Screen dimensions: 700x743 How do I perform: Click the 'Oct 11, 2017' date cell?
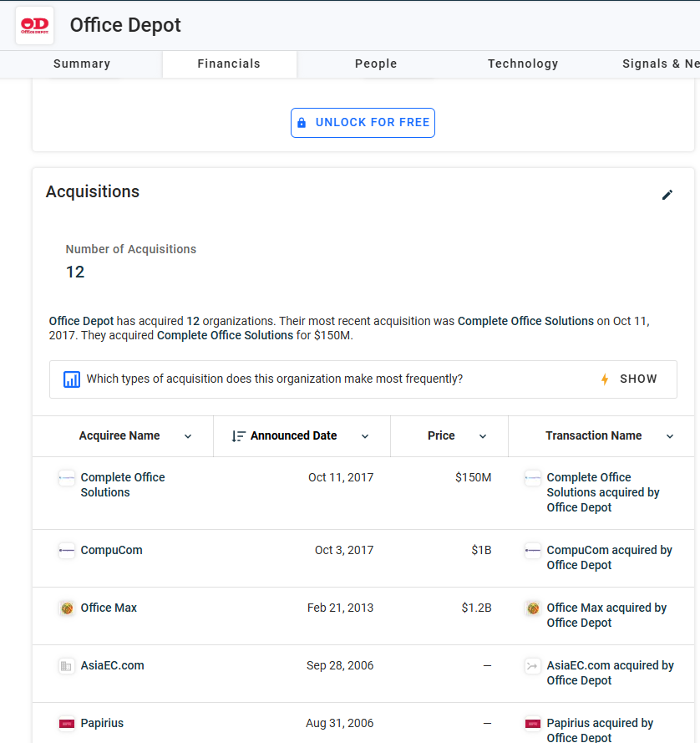pos(341,478)
